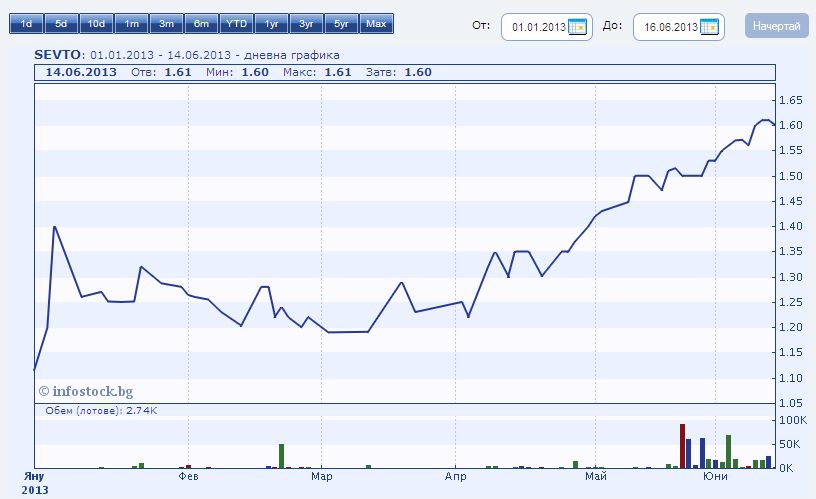Viewport: 816px width, 499px height.
Task: Click the 100K volume axis label
Action: pos(793,420)
